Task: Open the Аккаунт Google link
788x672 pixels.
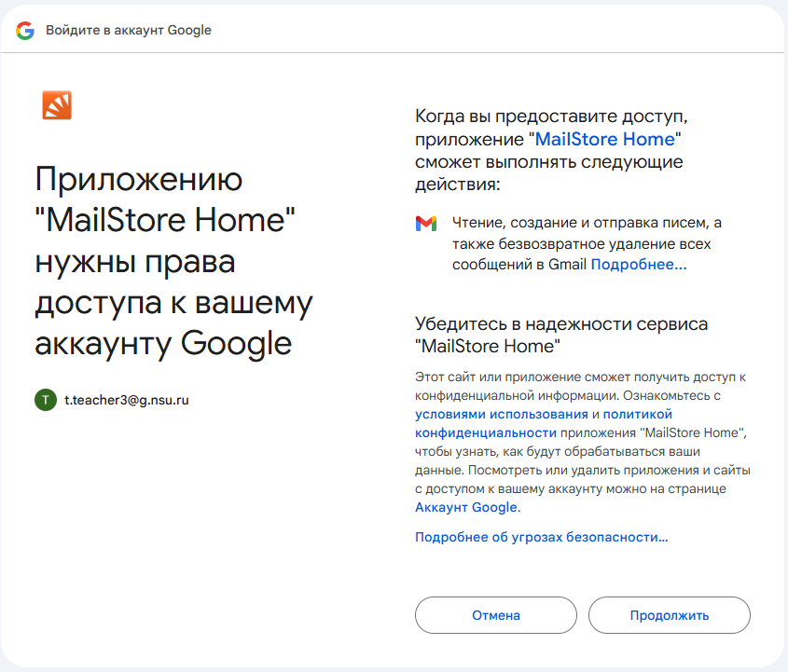Action: pos(466,507)
